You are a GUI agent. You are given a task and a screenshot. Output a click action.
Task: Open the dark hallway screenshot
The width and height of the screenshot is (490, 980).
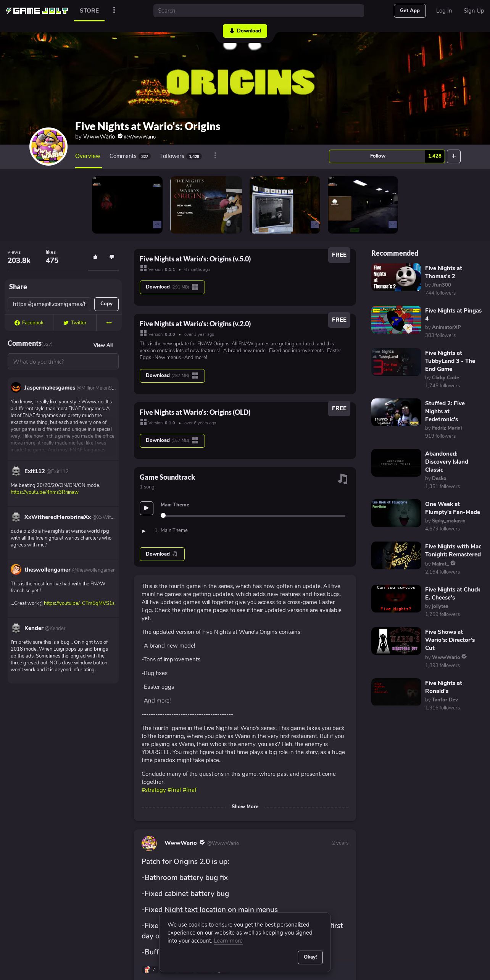coord(363,205)
